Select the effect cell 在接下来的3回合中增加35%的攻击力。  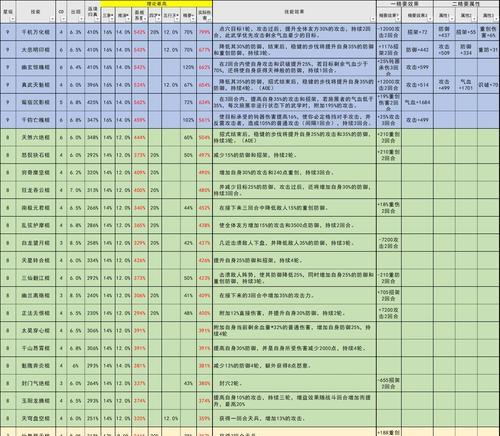[294, 295]
